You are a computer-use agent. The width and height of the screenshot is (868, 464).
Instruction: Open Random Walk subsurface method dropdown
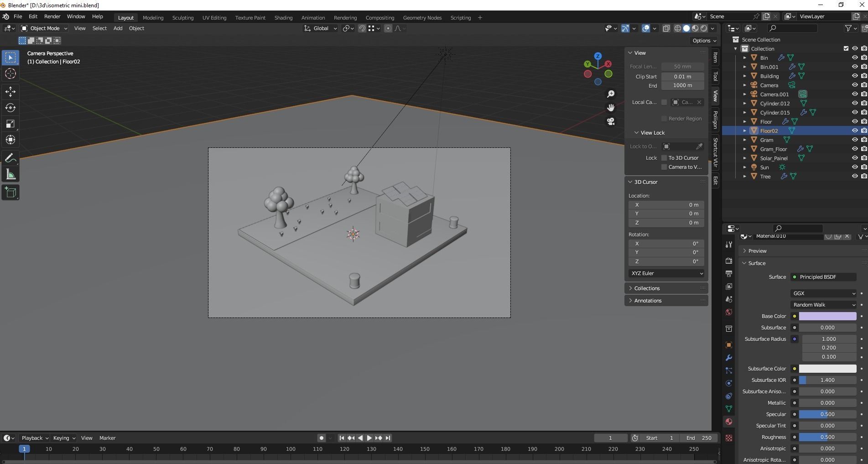[824, 305]
